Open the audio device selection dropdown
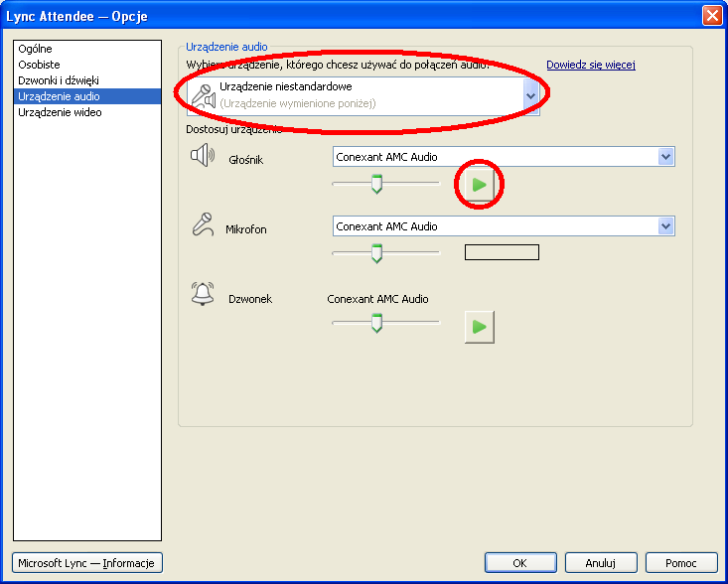728x584 pixels. coord(530,96)
